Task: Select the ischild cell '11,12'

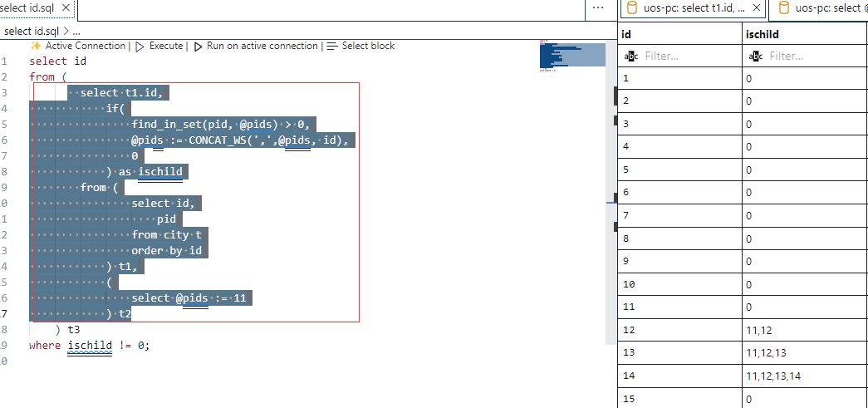Action: coord(806,330)
